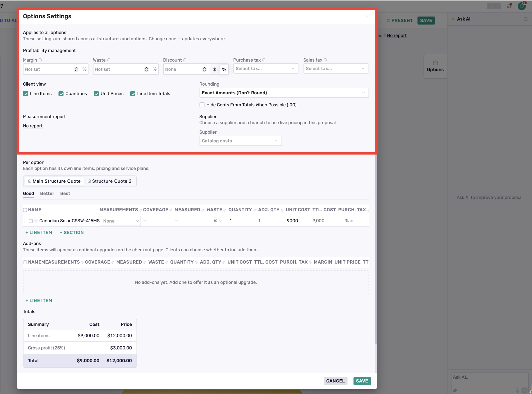This screenshot has height=394, width=532.
Task: Collapse the Ask AI side panel icon
Action: (x=526, y=19)
